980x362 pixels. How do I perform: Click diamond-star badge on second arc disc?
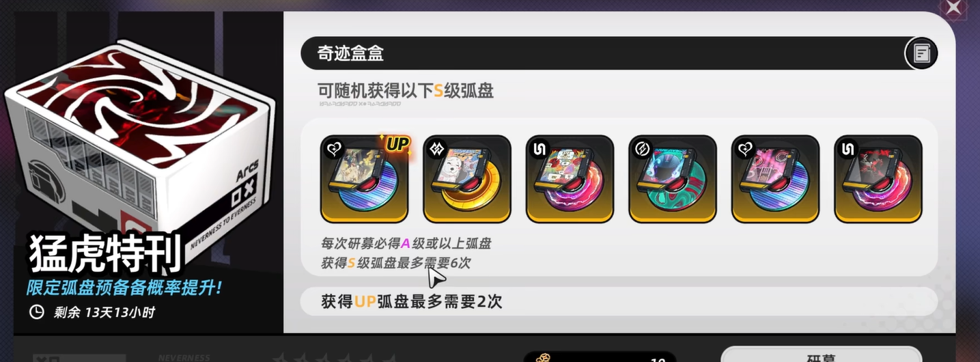click(x=436, y=148)
